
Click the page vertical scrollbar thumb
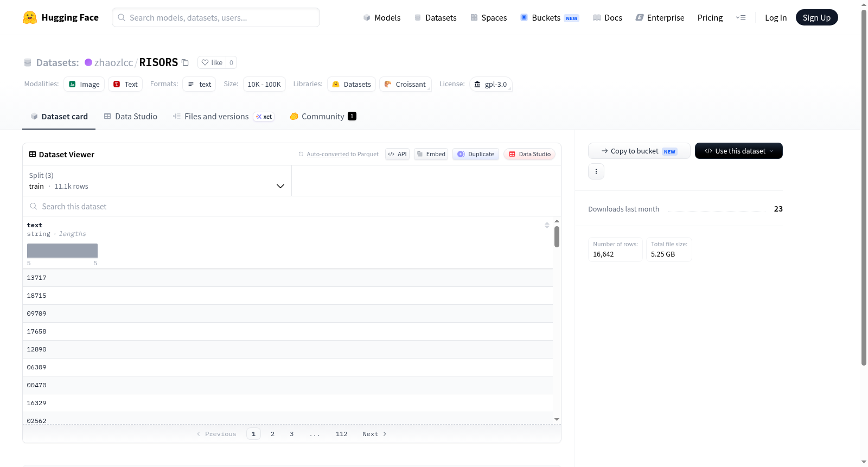864,187
